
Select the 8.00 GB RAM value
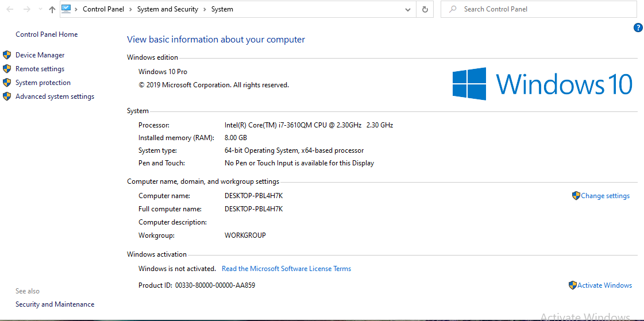(x=236, y=138)
